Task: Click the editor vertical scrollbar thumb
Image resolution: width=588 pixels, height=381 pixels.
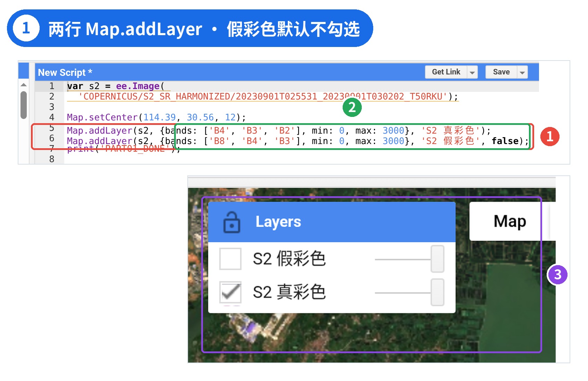Action: coord(24,105)
